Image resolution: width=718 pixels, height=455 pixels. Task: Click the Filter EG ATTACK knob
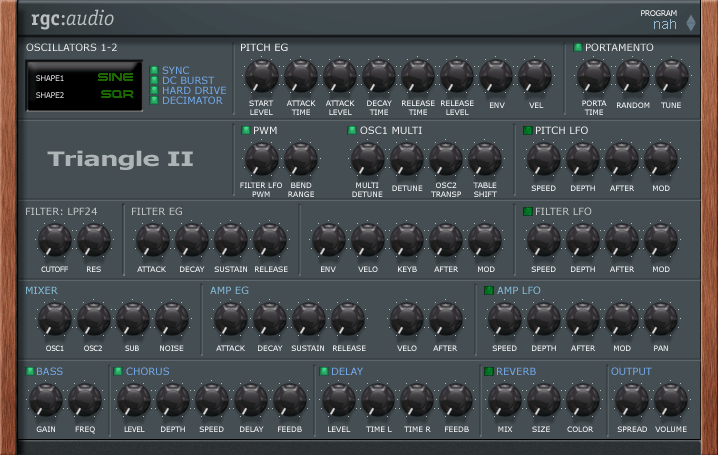152,240
